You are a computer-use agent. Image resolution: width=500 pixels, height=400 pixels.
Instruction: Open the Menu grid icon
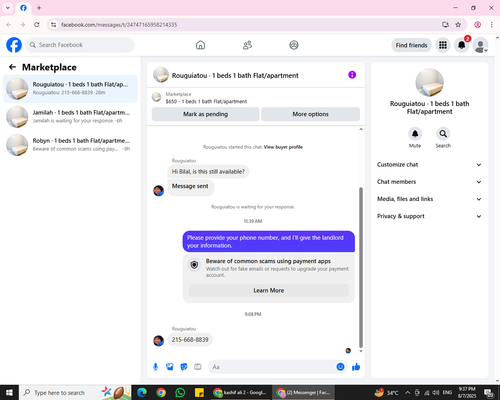click(443, 45)
